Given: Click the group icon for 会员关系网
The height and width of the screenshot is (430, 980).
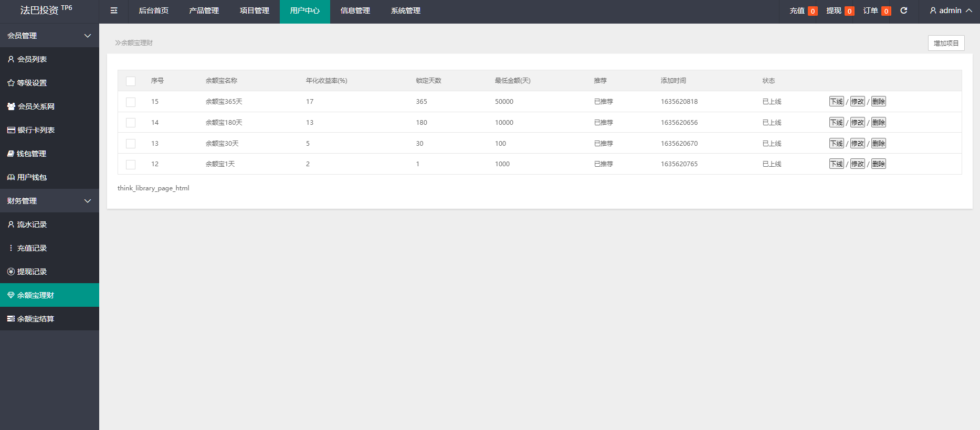Looking at the screenshot, I should (x=11, y=106).
